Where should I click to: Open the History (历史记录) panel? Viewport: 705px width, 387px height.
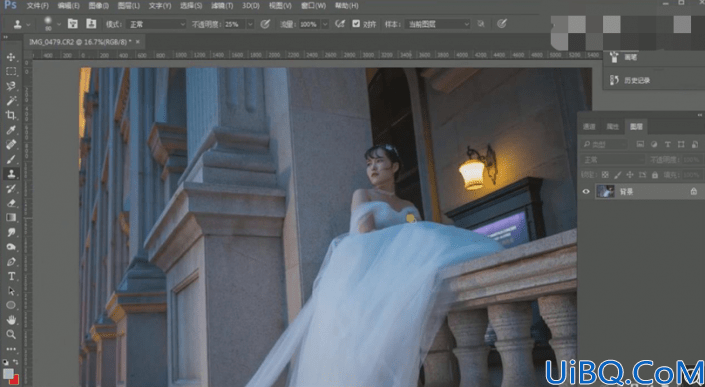[637, 80]
